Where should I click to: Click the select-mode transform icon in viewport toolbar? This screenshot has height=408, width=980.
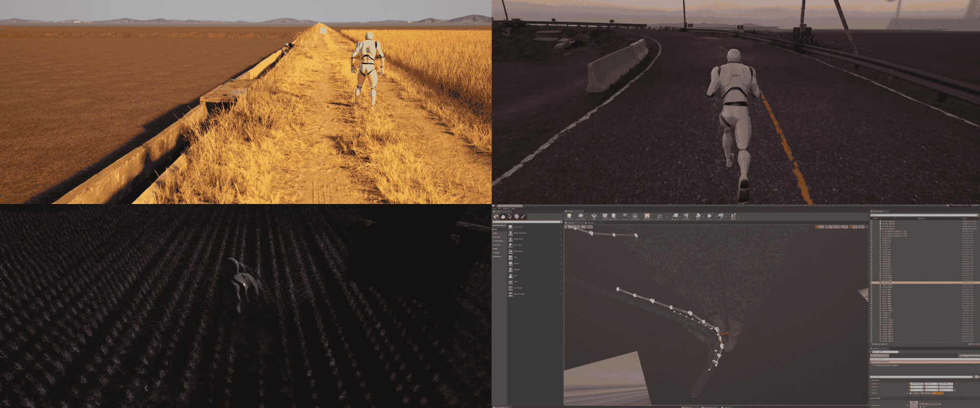click(x=817, y=227)
